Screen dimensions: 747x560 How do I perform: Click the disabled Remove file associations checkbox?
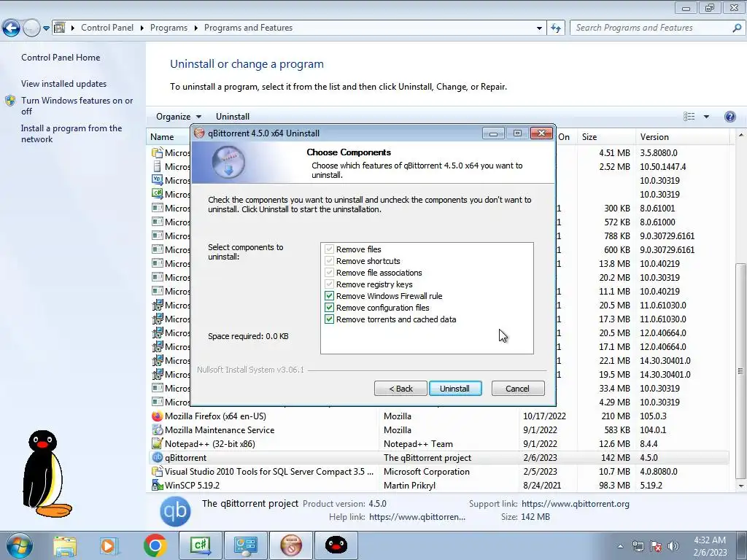click(329, 273)
